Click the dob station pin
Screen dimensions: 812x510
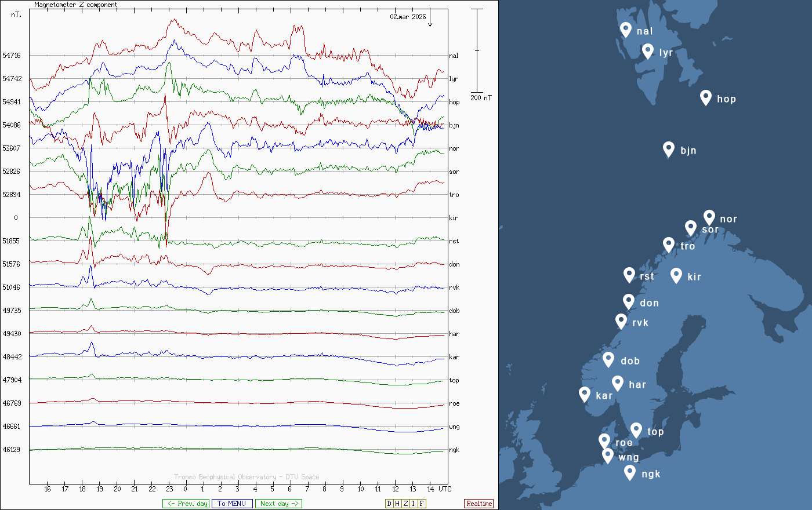coord(608,359)
